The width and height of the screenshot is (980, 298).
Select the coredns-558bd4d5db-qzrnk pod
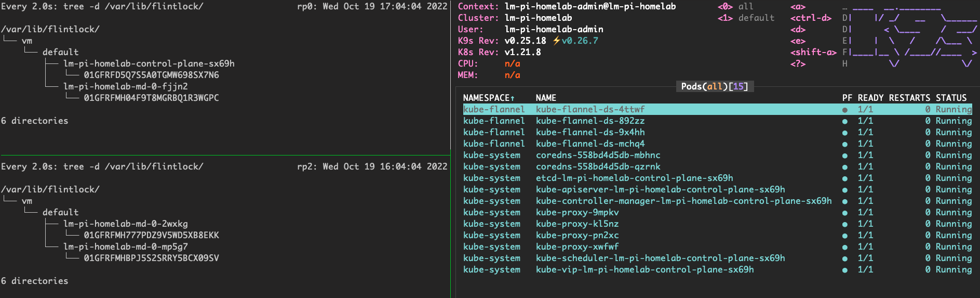click(717, 166)
